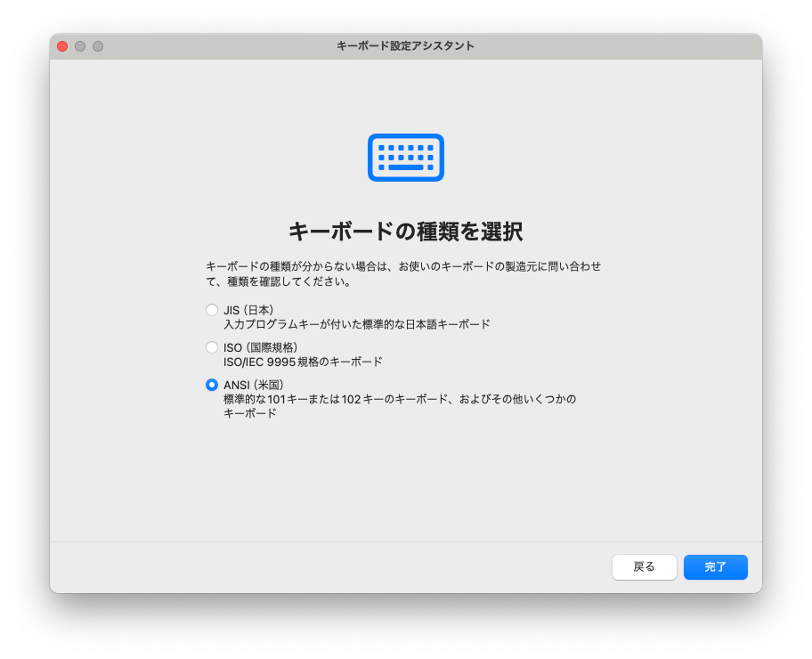Click the ISO/IEC 9995 規格のキーボード text
The width and height of the screenshot is (812, 659).
coord(303,362)
